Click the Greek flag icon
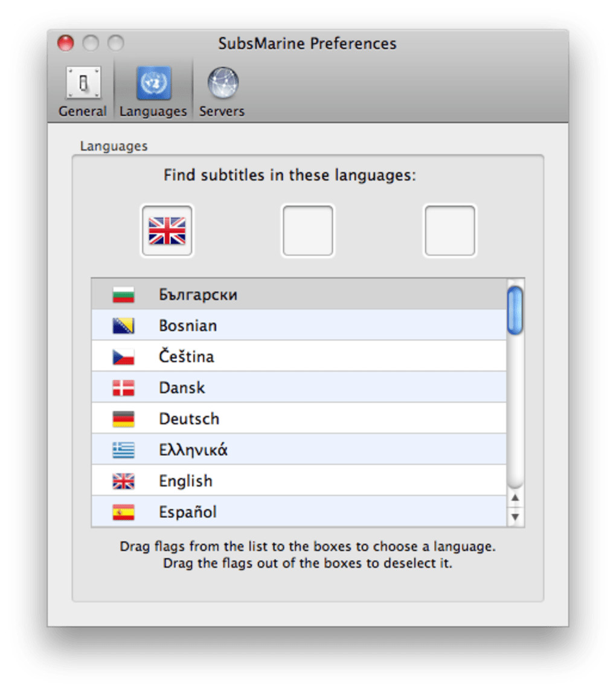This screenshot has width=616, height=692. click(x=123, y=450)
